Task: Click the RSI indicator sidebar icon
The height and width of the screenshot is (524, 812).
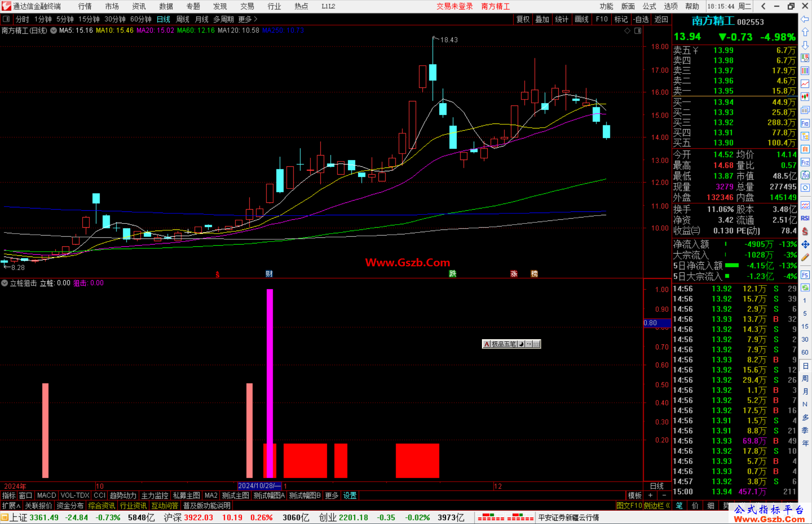Action: pos(805,218)
